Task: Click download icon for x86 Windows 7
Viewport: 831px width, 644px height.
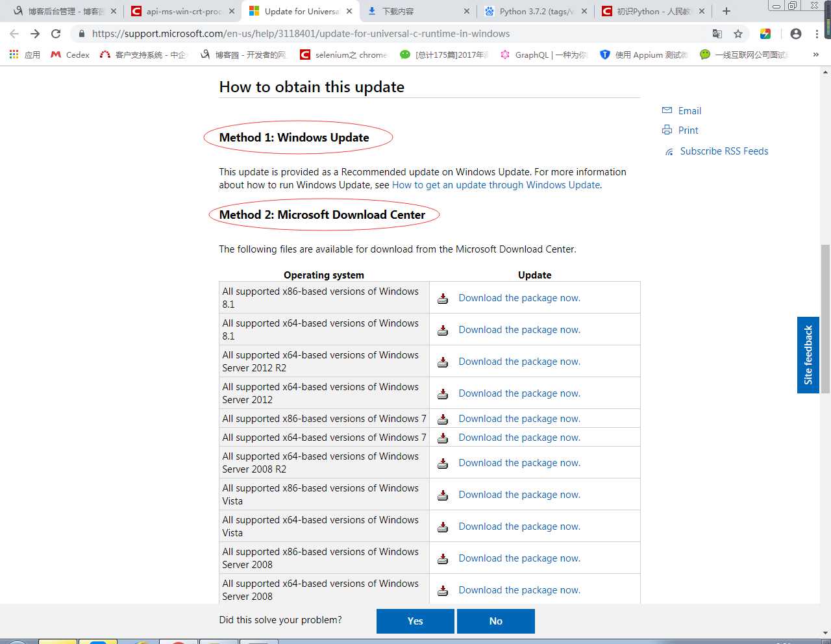Action: [x=443, y=419]
